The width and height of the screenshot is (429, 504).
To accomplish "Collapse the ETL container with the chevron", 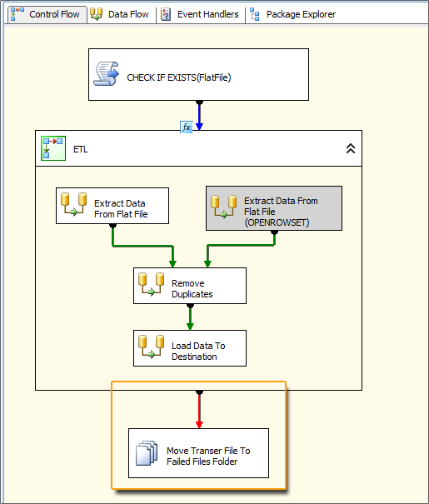I will coord(350,148).
